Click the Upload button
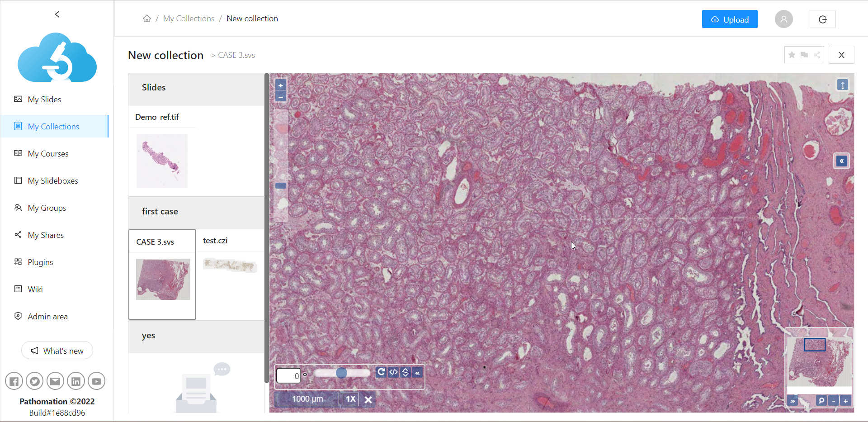 click(x=729, y=19)
